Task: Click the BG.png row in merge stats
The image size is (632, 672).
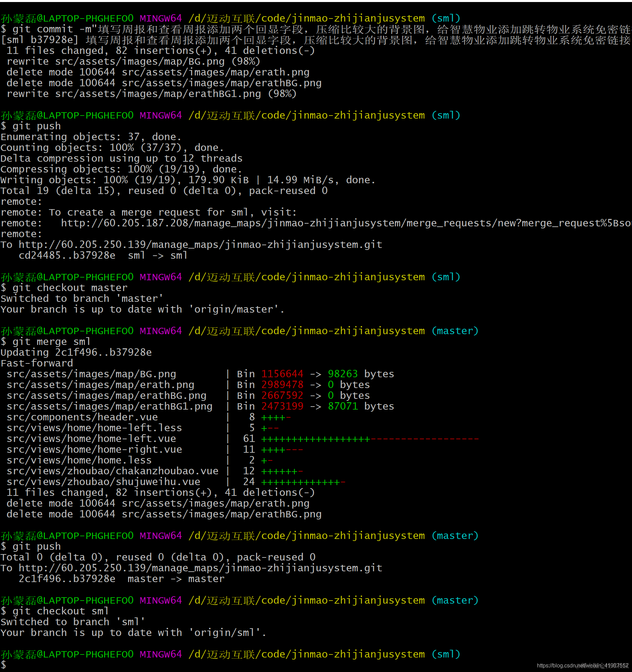Action: pos(200,374)
